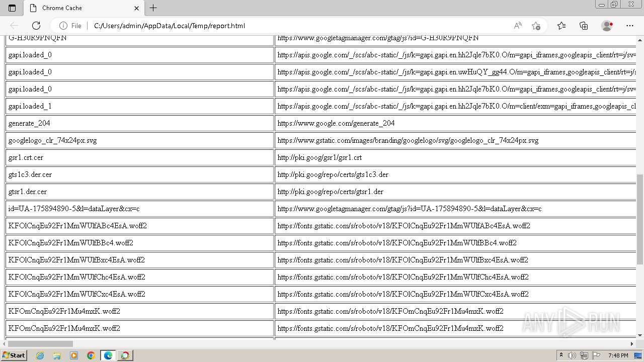The image size is (644, 362).
Task: Open the browser profile avatar
Action: pos(607,26)
